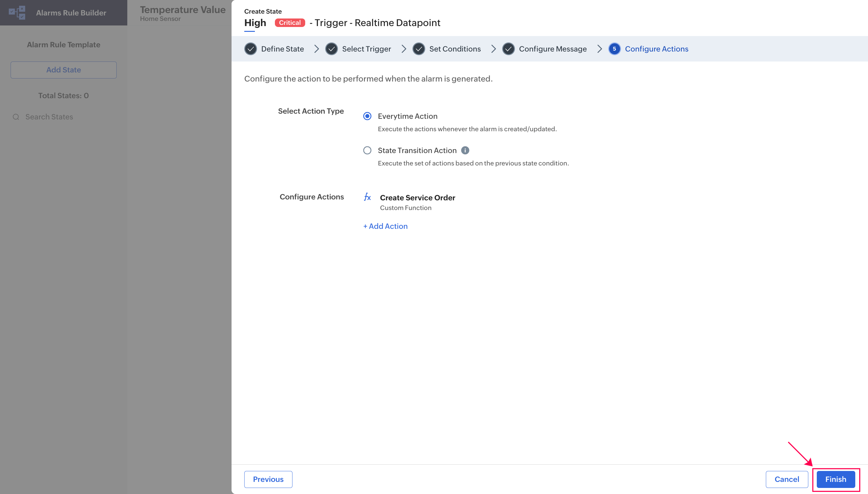Viewport: 868px width, 494px height.
Task: Click the Previous button
Action: coord(268,479)
